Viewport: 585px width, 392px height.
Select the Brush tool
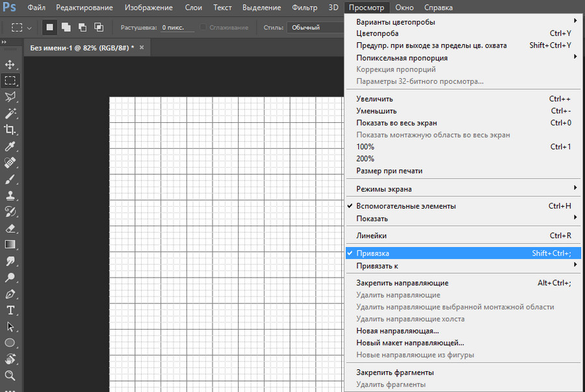[10, 179]
